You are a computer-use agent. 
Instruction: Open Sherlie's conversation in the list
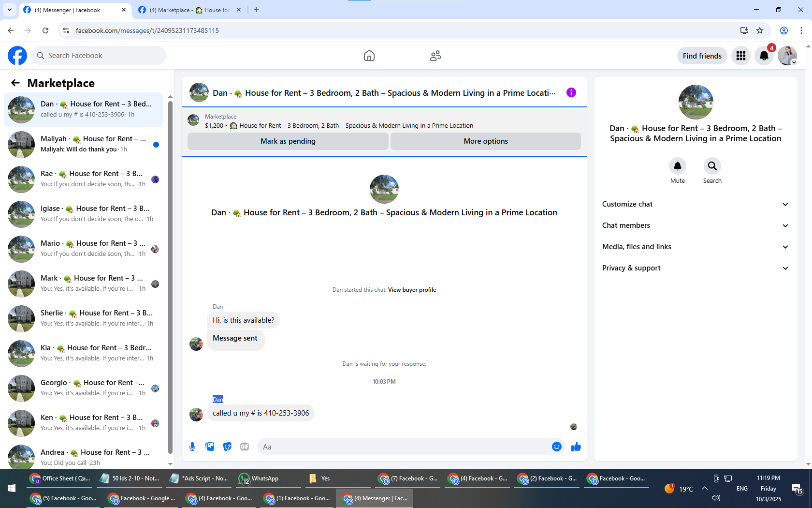(84, 319)
